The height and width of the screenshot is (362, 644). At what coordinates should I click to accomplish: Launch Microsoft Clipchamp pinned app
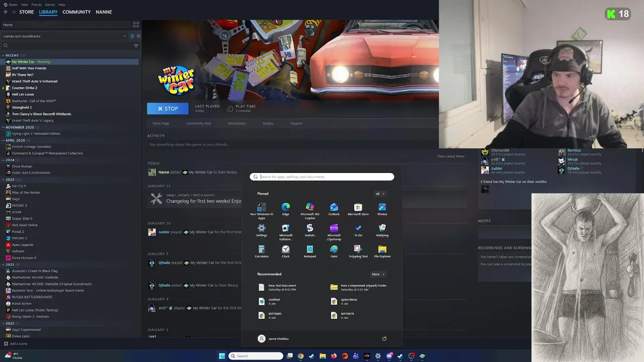(x=334, y=232)
